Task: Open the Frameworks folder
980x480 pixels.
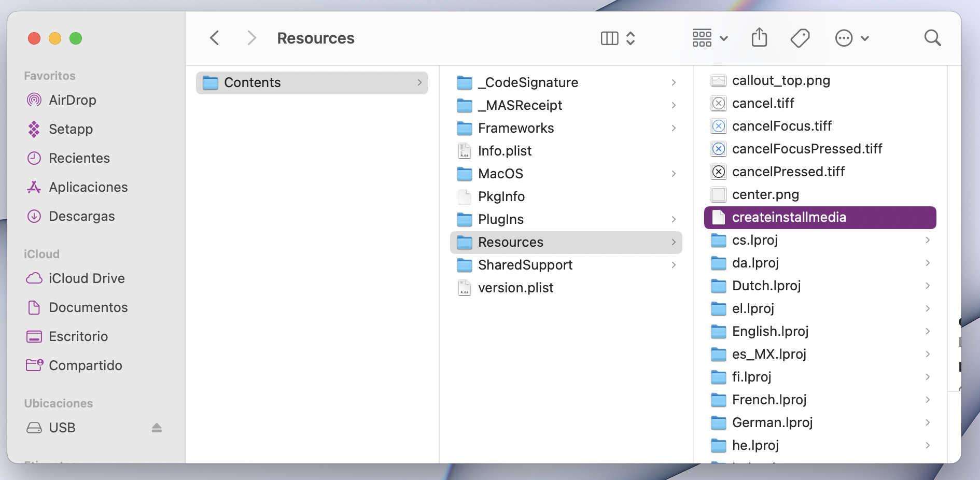Action: pos(515,128)
